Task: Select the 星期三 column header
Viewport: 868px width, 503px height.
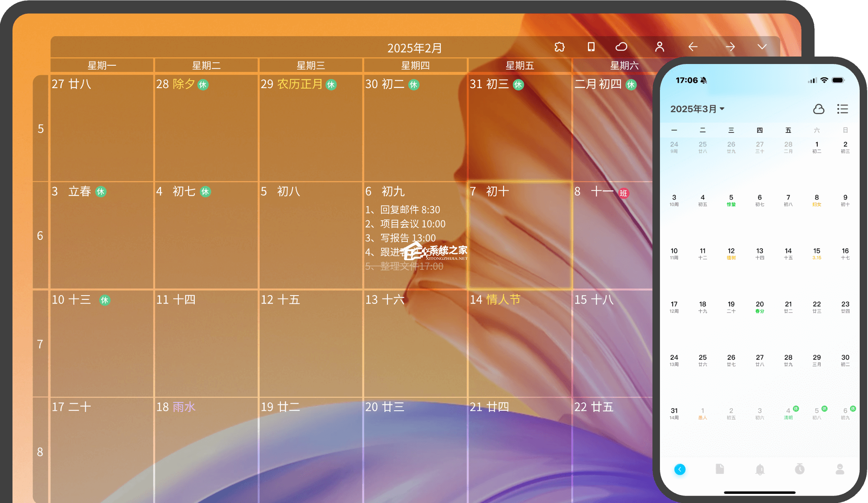Action: (311, 65)
